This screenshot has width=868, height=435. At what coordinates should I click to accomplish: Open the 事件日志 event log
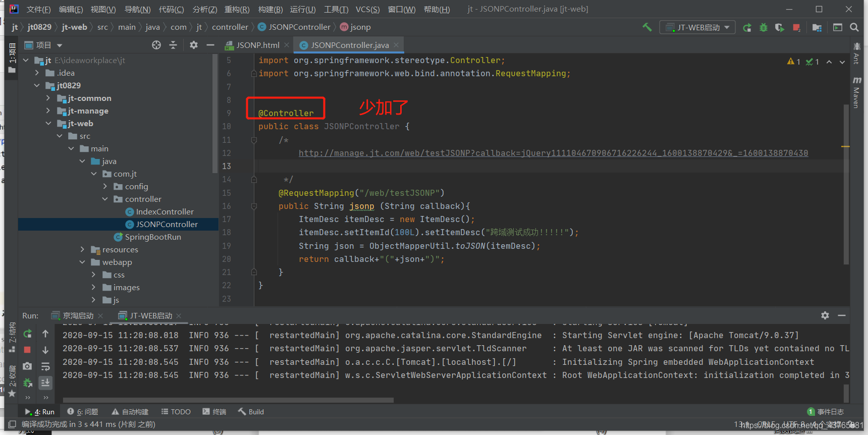[826, 412]
